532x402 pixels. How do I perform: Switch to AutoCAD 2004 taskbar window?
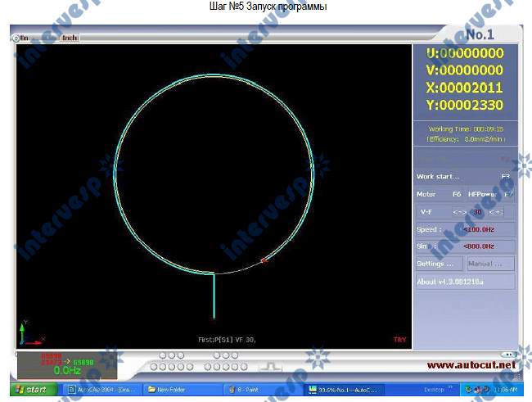click(103, 390)
